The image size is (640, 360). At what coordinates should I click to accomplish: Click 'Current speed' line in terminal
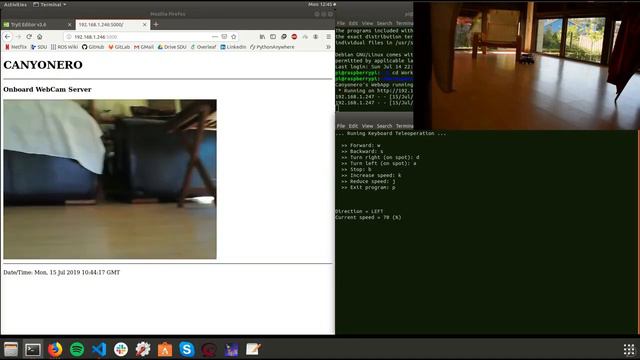point(368,218)
